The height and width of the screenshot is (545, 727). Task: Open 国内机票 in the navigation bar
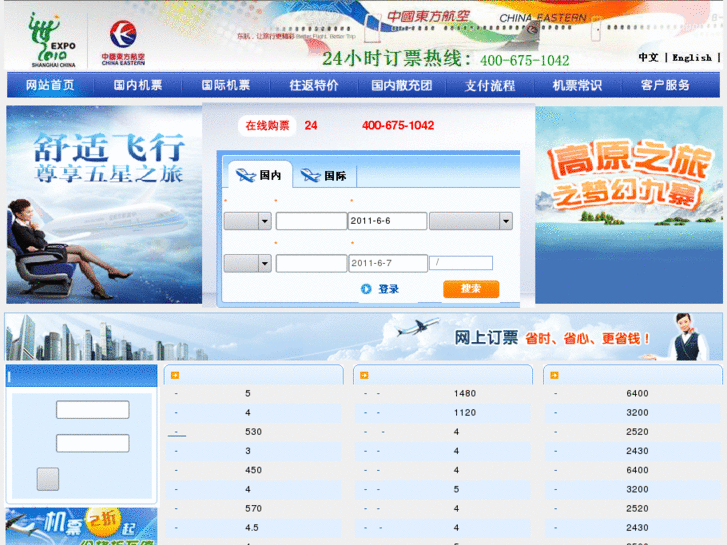[x=138, y=85]
